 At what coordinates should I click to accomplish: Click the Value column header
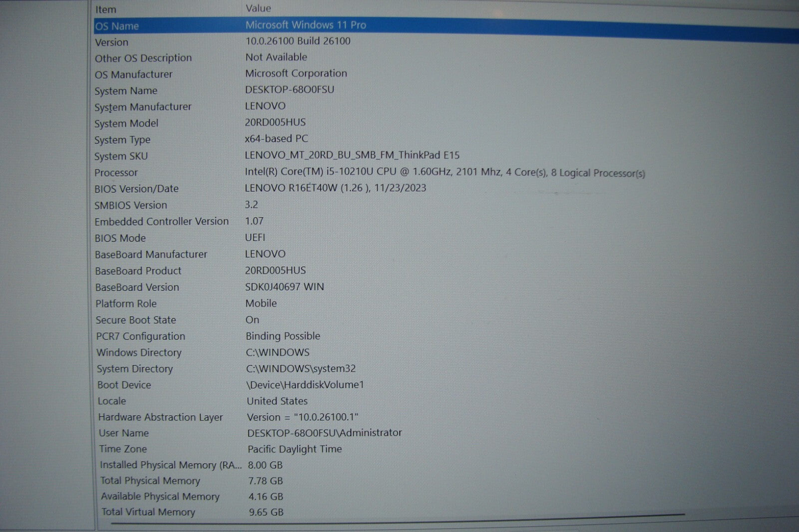point(258,8)
